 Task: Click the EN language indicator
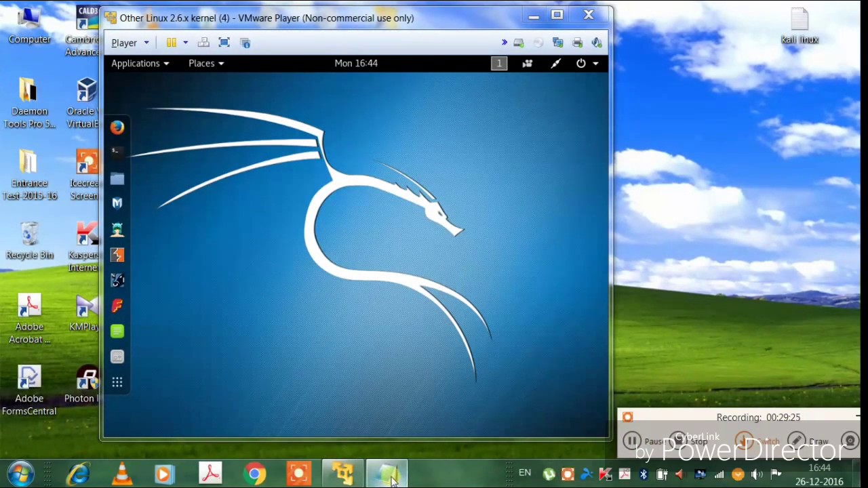tap(525, 473)
